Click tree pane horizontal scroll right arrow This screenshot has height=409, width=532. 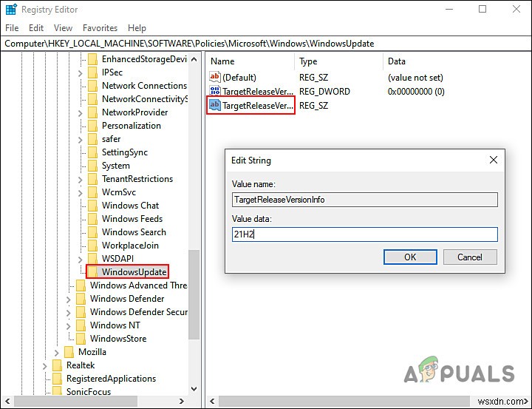[x=182, y=402]
